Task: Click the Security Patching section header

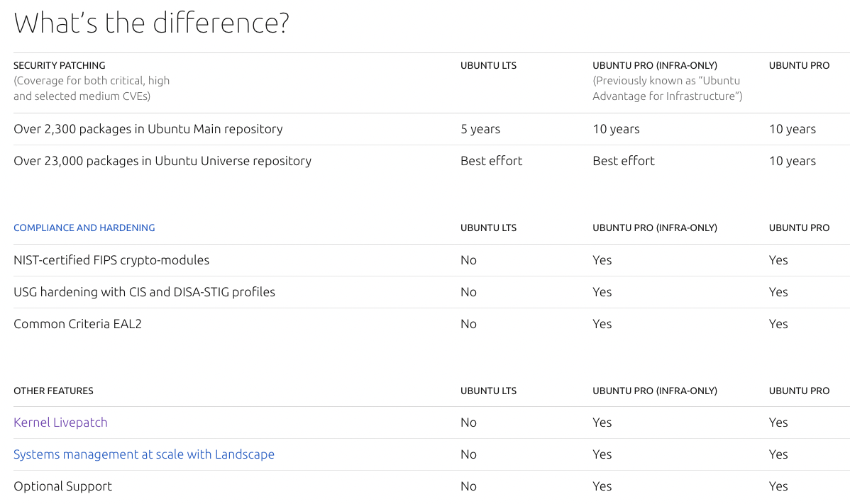Action: pos(59,65)
